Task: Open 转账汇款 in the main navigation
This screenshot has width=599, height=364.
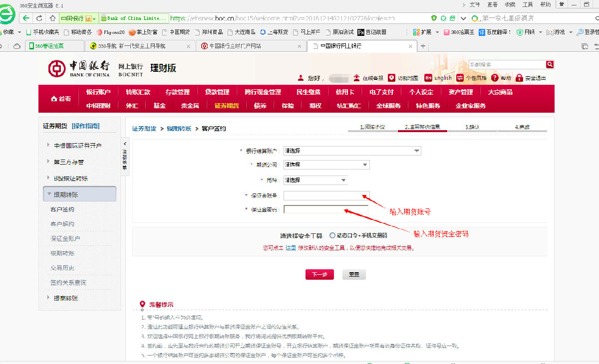Action: click(x=138, y=92)
